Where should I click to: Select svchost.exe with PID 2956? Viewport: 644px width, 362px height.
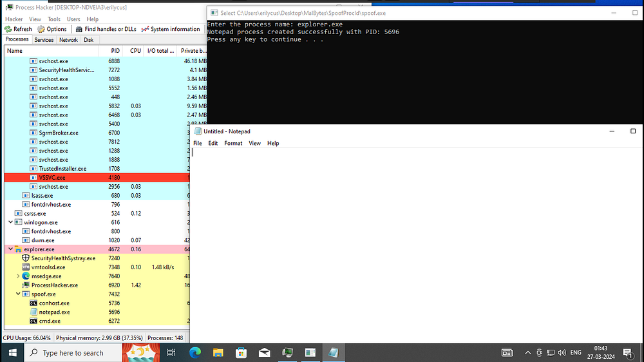[97, 187]
